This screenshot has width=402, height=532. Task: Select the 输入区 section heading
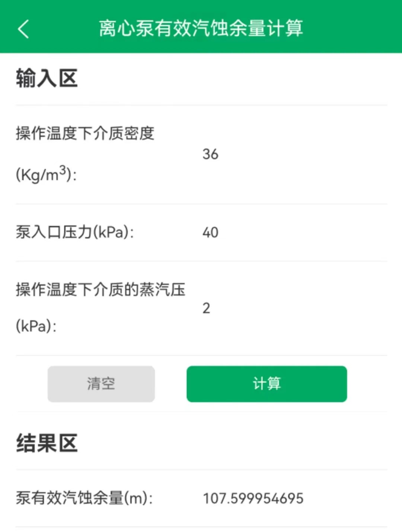coord(47,78)
